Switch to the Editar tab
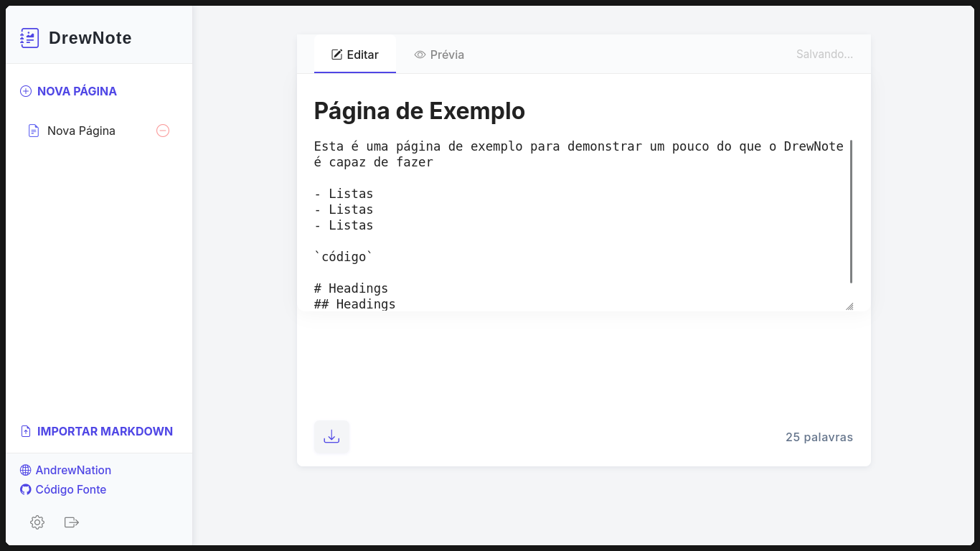 point(355,55)
